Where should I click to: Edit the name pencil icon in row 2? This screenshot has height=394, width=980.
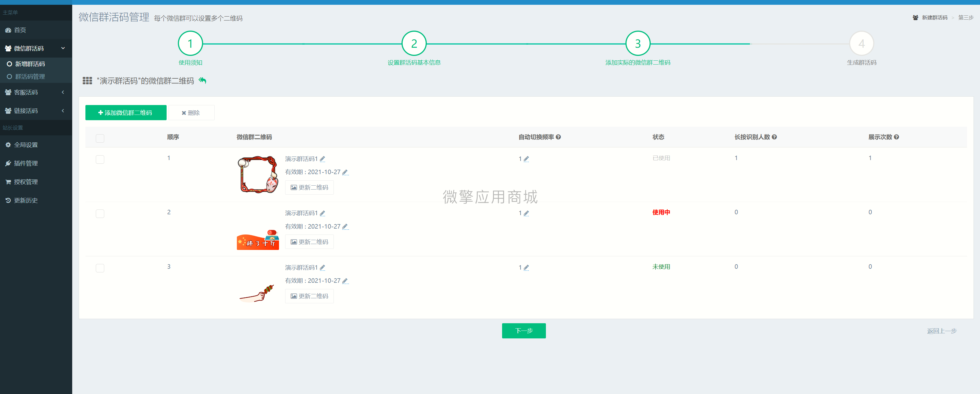[x=323, y=213]
